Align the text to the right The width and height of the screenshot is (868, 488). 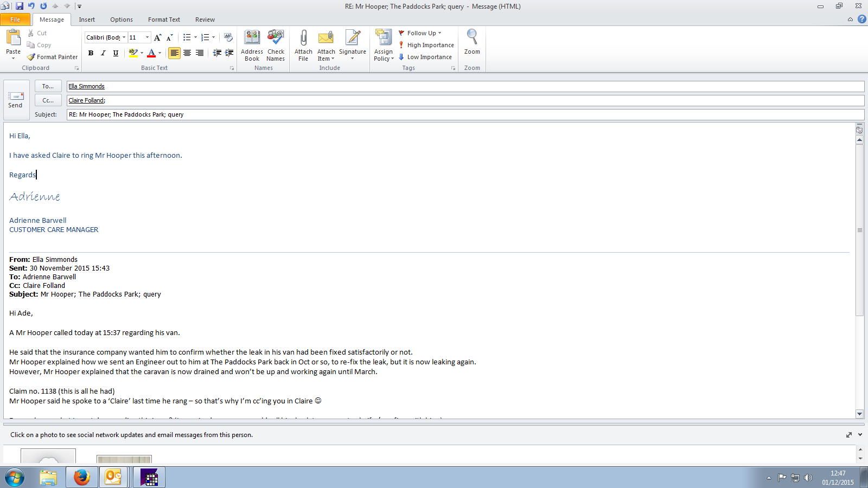coord(200,53)
